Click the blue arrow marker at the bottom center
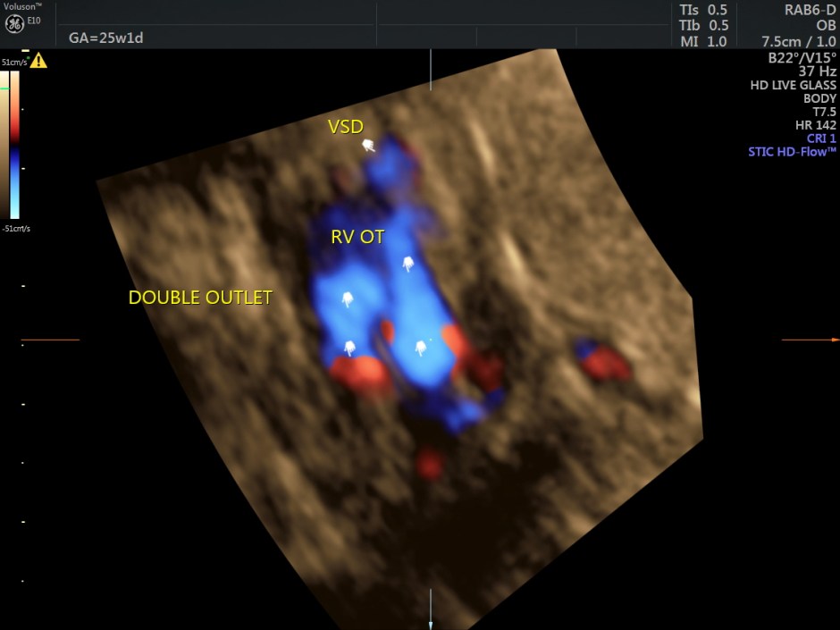 pos(431,623)
